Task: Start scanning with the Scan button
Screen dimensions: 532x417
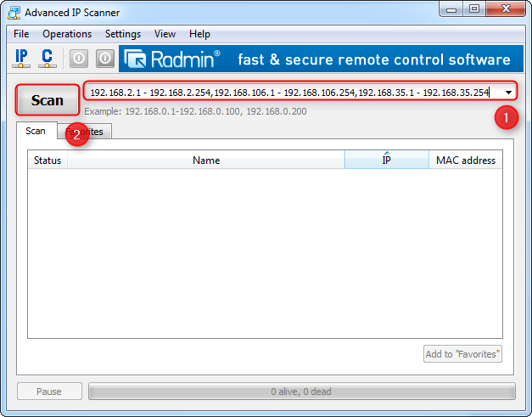Action: 48,100
